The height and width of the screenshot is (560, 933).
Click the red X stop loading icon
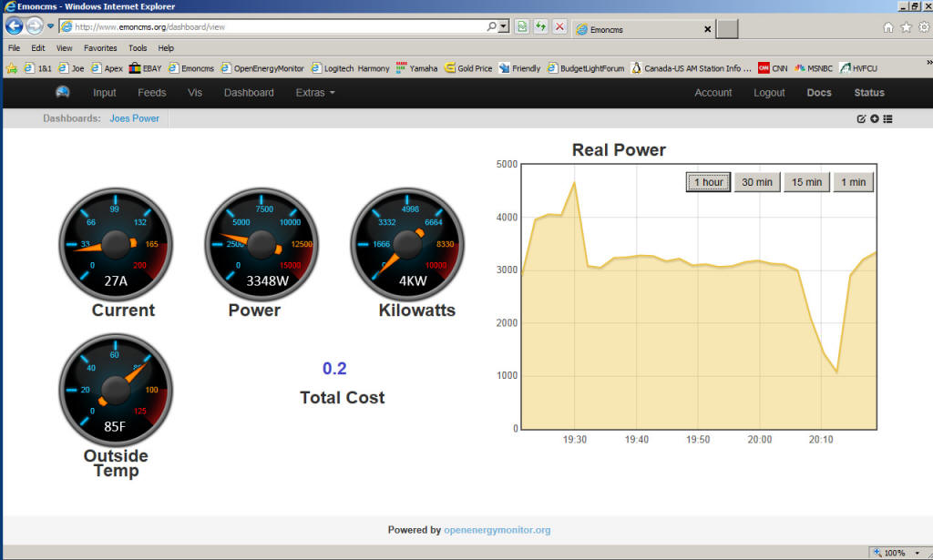click(559, 27)
